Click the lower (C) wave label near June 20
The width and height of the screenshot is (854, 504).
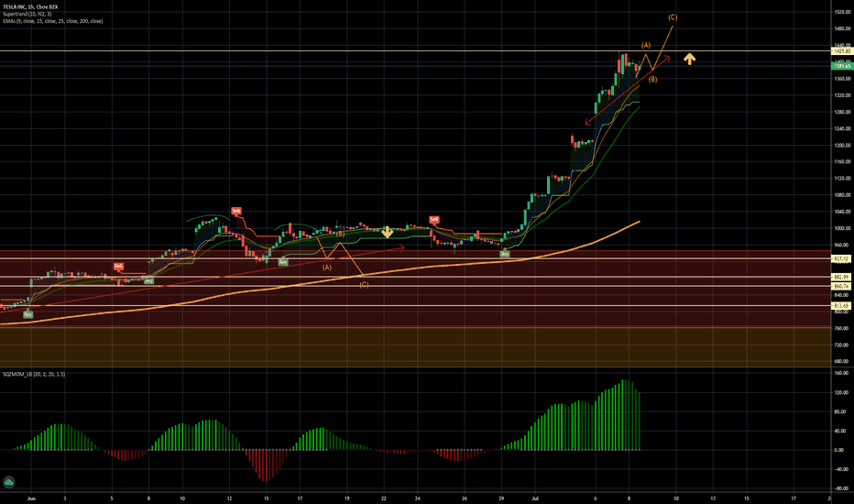[364, 285]
